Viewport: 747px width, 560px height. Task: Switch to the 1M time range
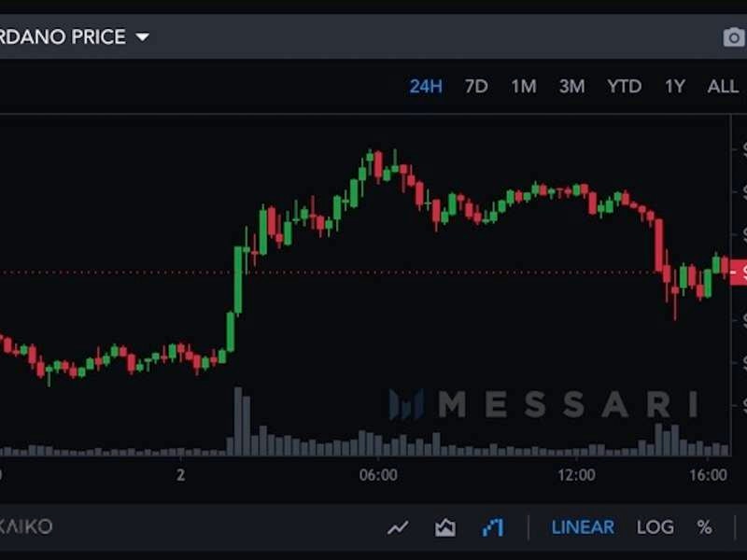[523, 87]
